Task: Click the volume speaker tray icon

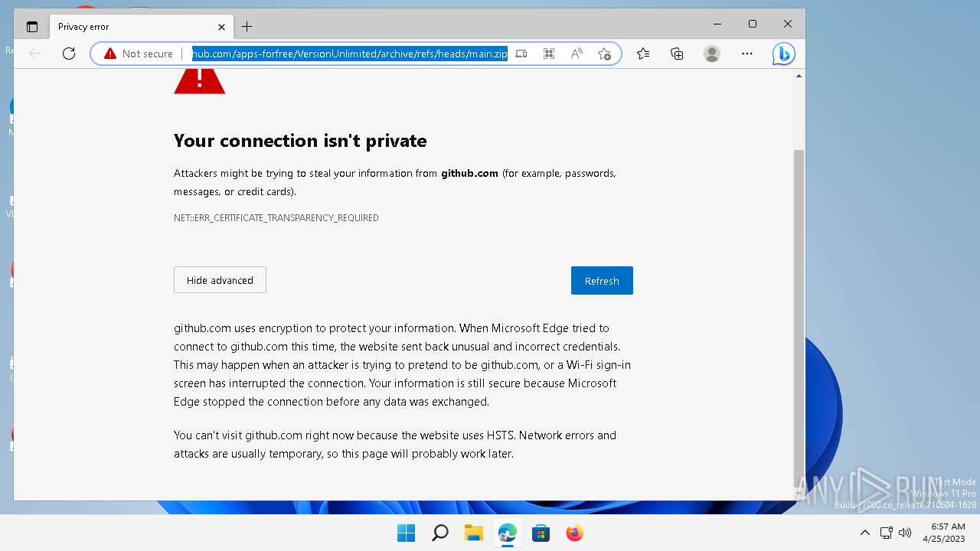Action: (905, 533)
